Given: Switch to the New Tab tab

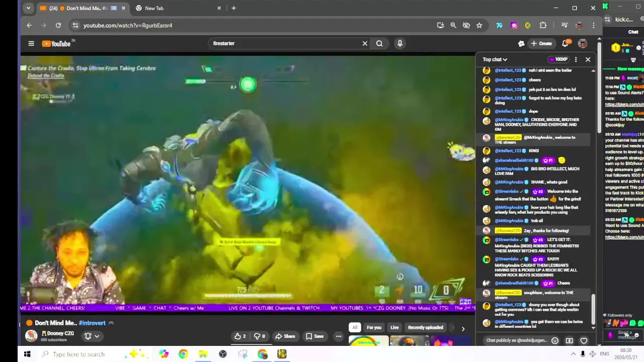Looking at the screenshot, I should (x=179, y=8).
